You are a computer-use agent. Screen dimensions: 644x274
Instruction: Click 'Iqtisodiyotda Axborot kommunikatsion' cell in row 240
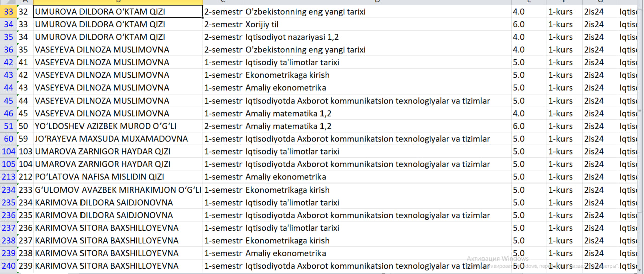click(x=377, y=266)
